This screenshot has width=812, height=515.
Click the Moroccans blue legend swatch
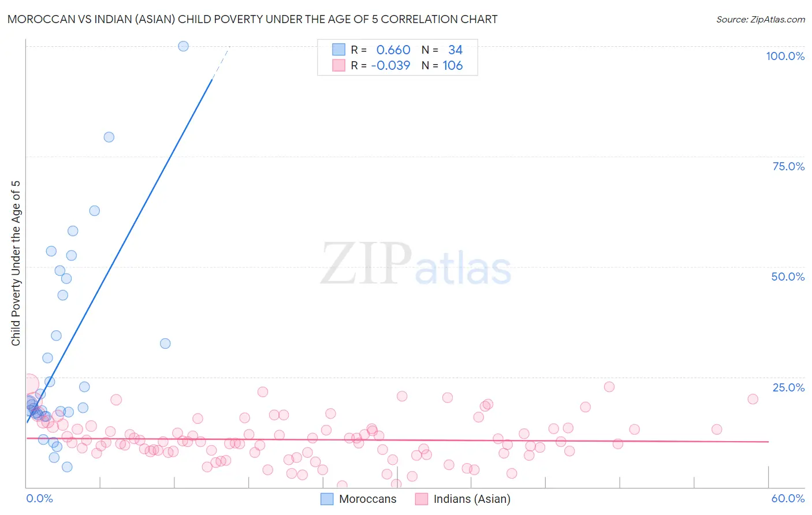(327, 499)
